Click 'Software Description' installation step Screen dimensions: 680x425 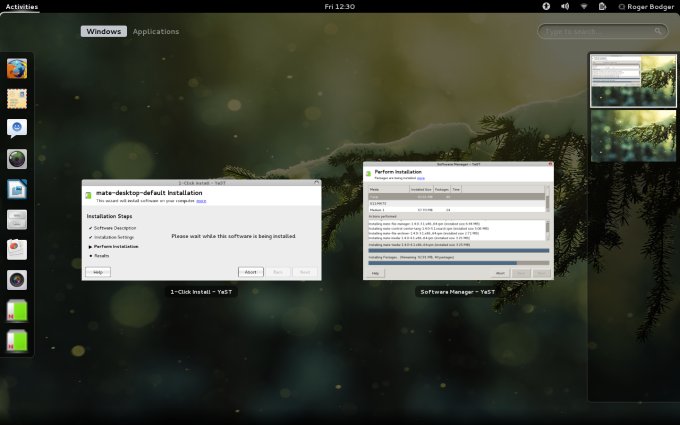coord(115,228)
